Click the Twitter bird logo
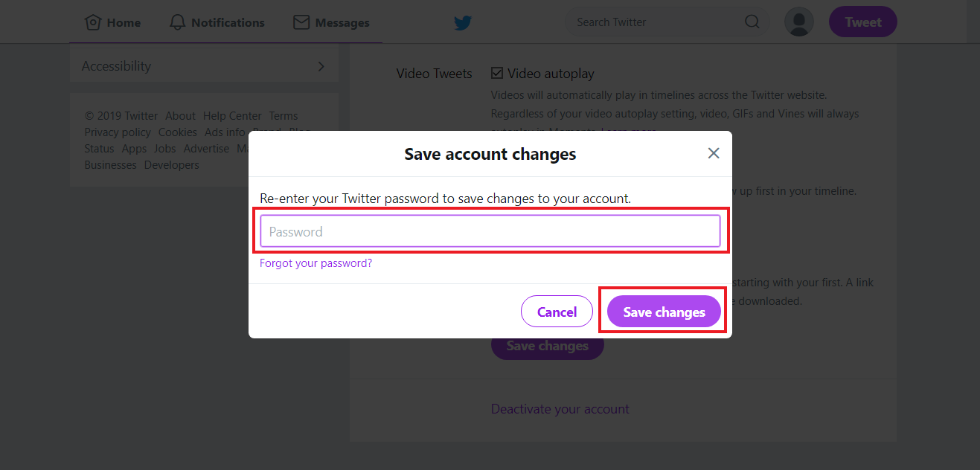The image size is (980, 470). 463,23
